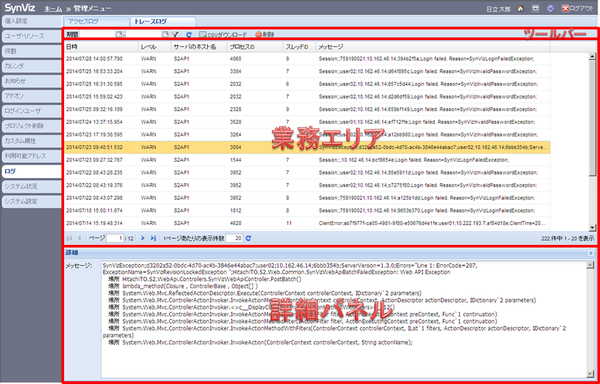Click the ホーム breadcrumb link

(x=54, y=8)
